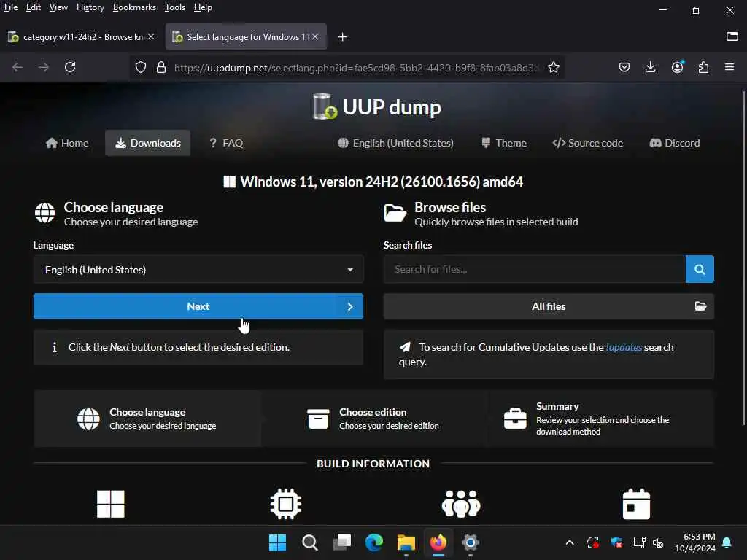Click the address bar URL
The image size is (747, 560).
356,68
